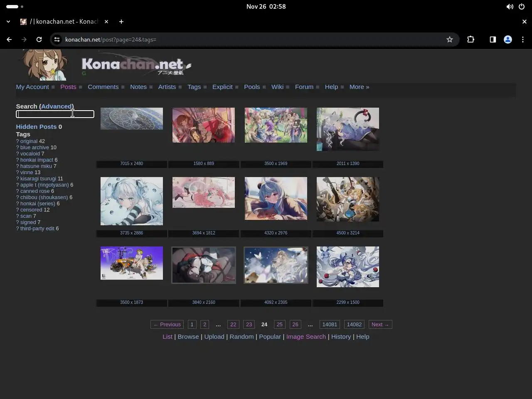Jump to last page 14082
The height and width of the screenshot is (399, 532).
[x=354, y=325]
